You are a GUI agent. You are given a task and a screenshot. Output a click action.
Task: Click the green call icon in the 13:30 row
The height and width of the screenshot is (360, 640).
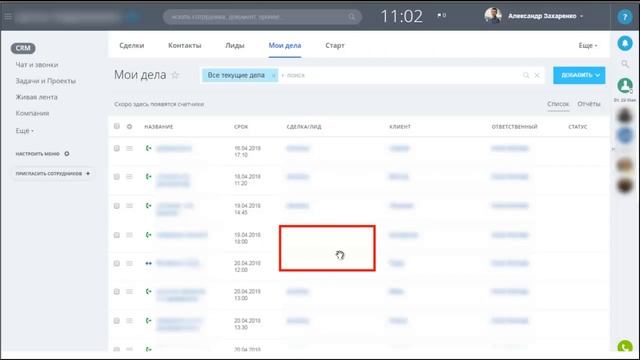pyautogui.click(x=149, y=321)
